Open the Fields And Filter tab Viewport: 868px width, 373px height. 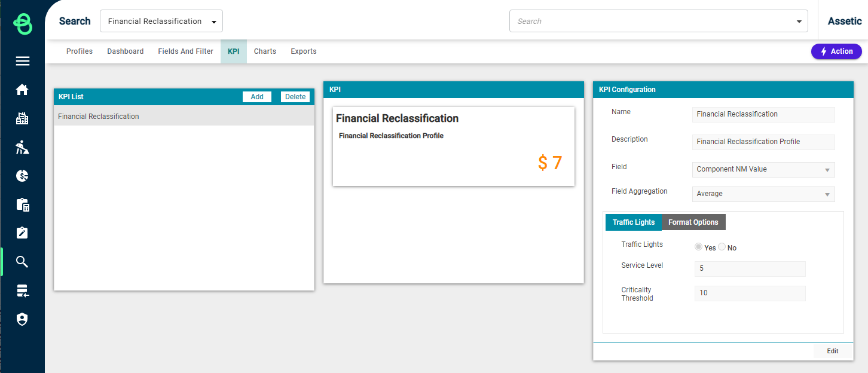point(186,51)
